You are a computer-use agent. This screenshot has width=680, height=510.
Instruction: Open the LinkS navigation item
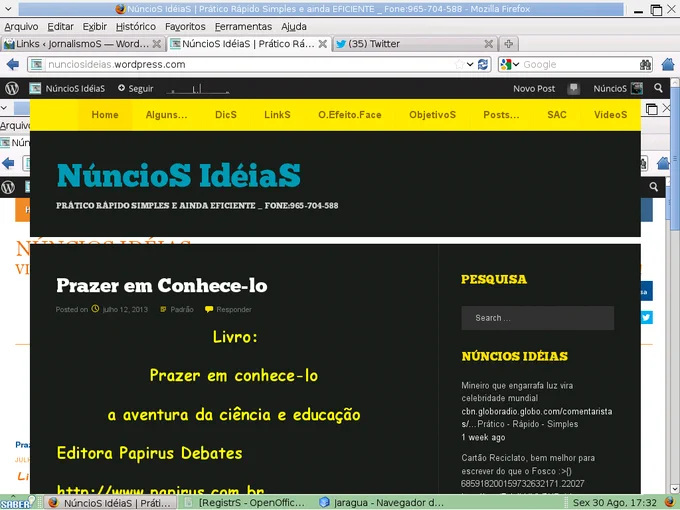coord(278,115)
